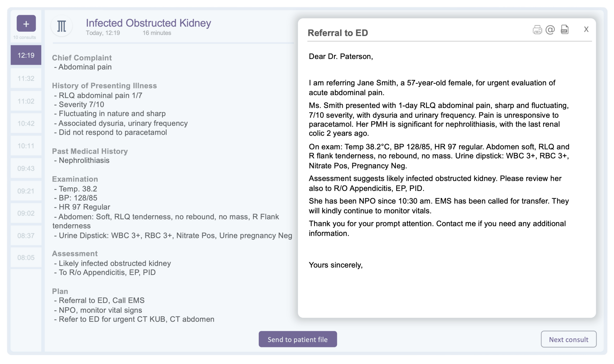Open the 08:05 consult
Screen dimensions: 614x364
pyautogui.click(x=26, y=258)
